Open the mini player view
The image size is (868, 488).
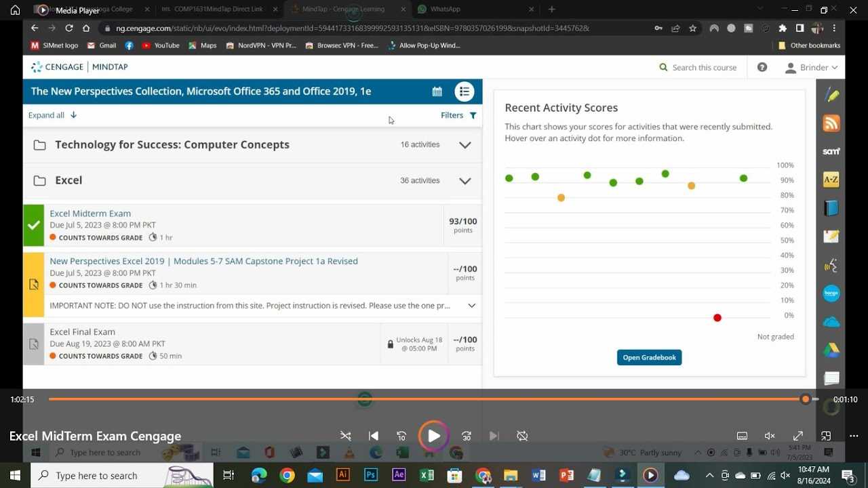coord(826,436)
